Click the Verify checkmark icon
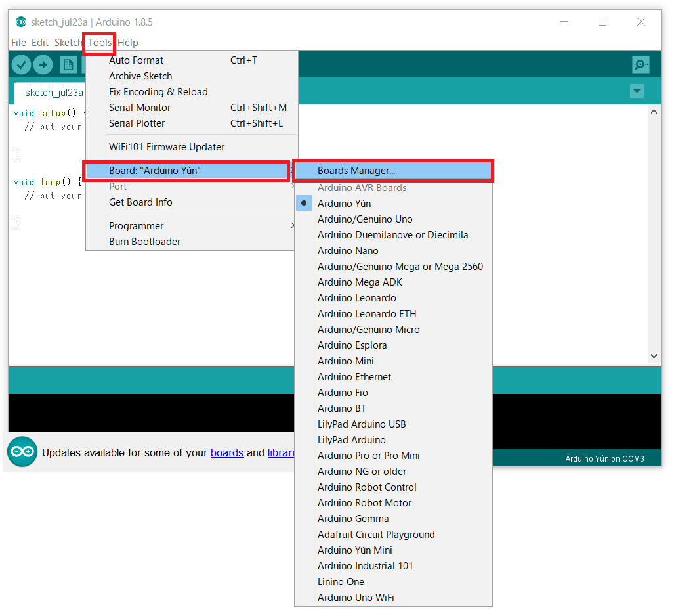Viewport: 674px width, 616px height. (22, 64)
